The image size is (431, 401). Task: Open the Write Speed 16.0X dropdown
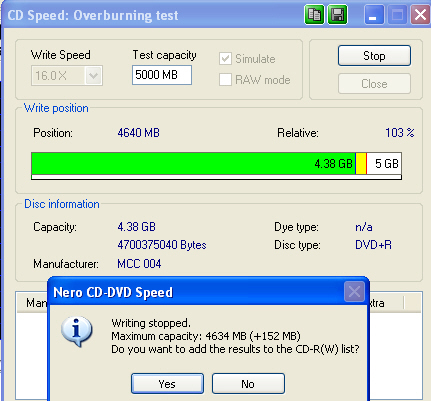point(93,76)
